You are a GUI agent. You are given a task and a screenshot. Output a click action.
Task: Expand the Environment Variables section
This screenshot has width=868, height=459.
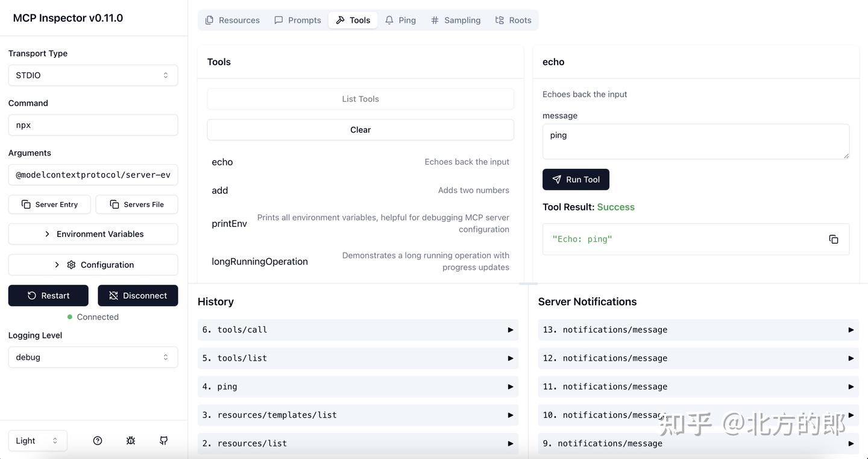tap(93, 234)
